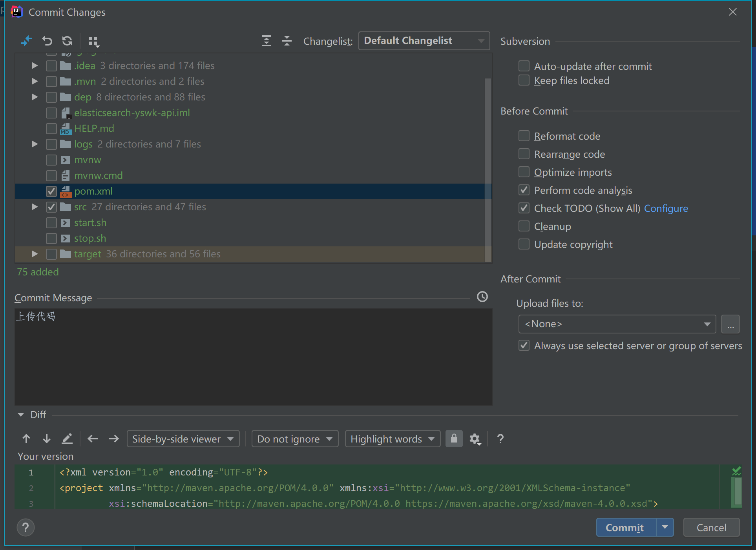This screenshot has width=756, height=550.
Task: Open the Commit button dropdown arrow
Action: [665, 527]
